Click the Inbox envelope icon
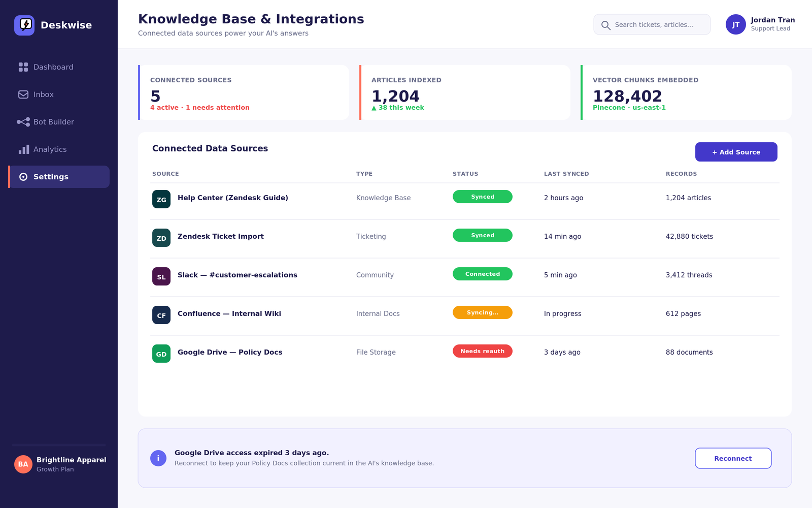 23,94
